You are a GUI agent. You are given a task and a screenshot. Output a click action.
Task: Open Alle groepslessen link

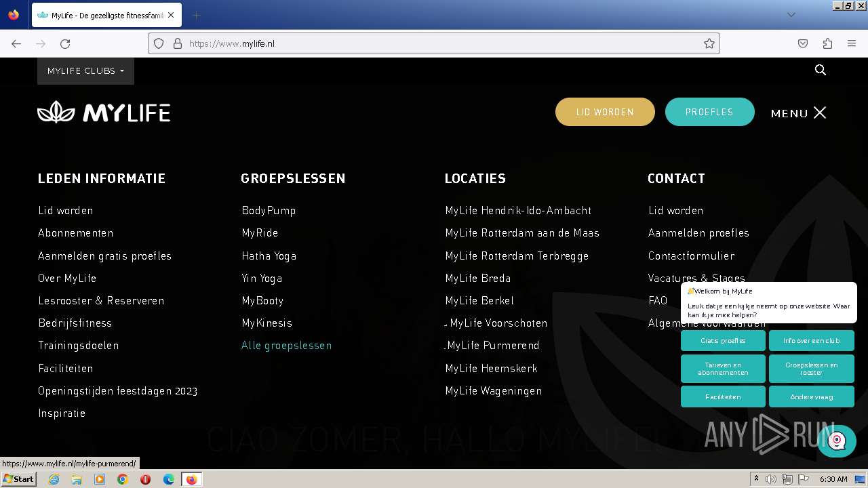tap(287, 345)
